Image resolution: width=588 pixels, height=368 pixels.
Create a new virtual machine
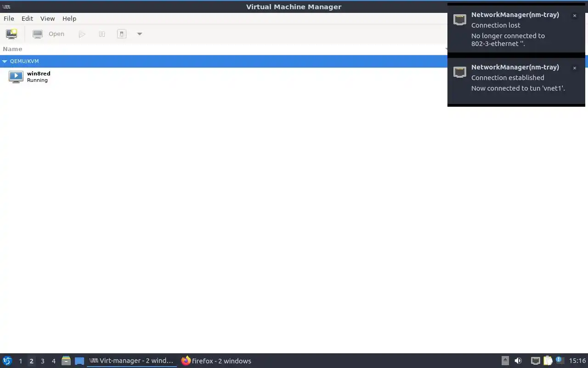tap(11, 34)
